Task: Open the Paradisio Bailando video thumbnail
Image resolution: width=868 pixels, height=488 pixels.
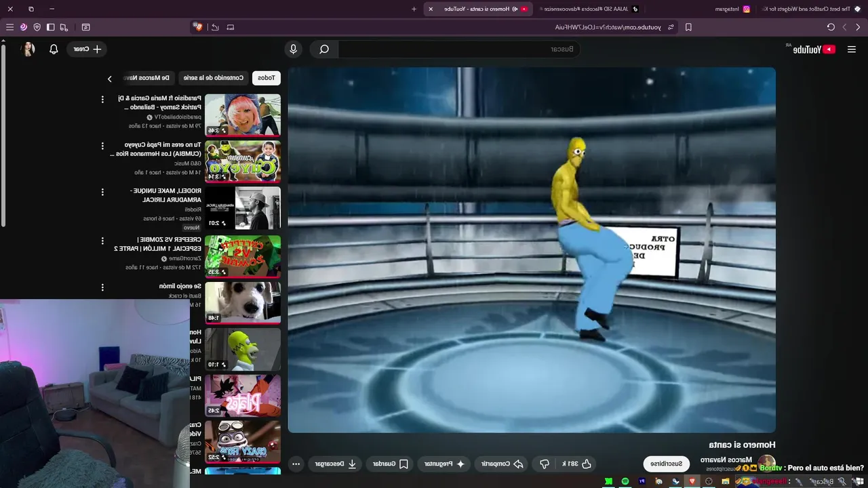Action: pos(243,115)
